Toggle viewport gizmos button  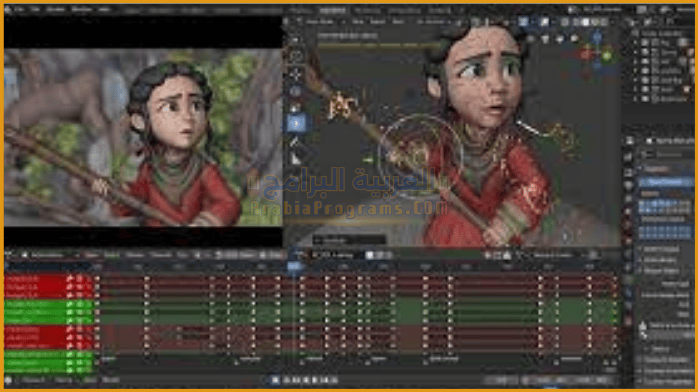[x=524, y=22]
